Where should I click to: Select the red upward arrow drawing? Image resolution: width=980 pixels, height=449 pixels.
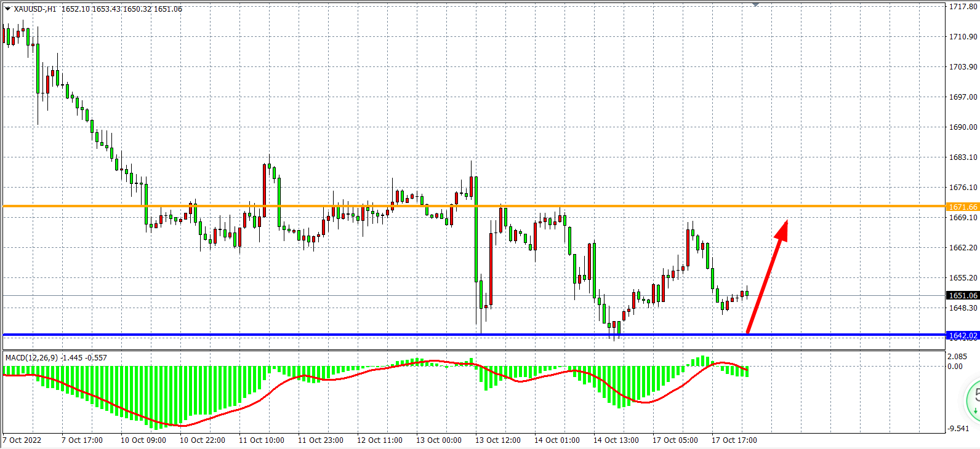(x=766, y=277)
